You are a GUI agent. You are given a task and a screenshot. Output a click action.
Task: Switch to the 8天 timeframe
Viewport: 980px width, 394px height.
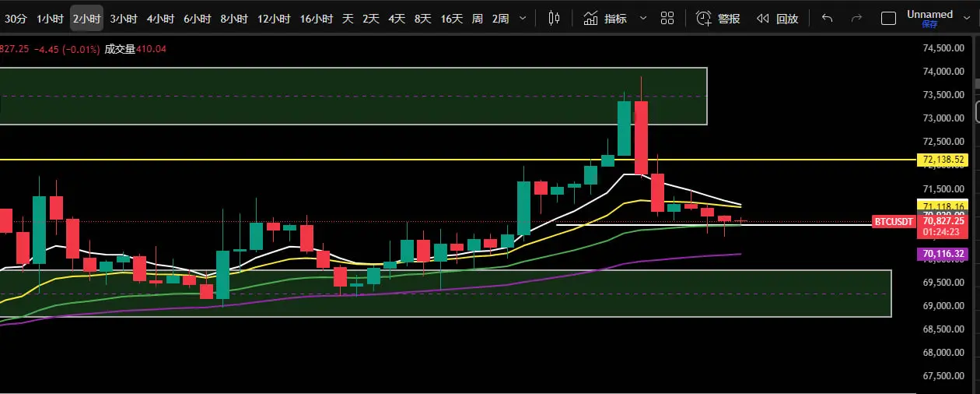coord(422,18)
